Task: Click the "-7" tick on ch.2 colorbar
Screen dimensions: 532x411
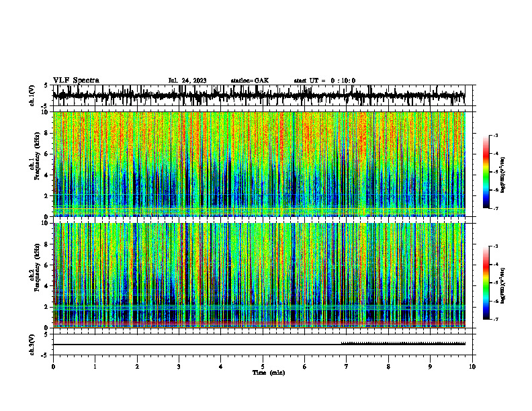Action: 496,319
